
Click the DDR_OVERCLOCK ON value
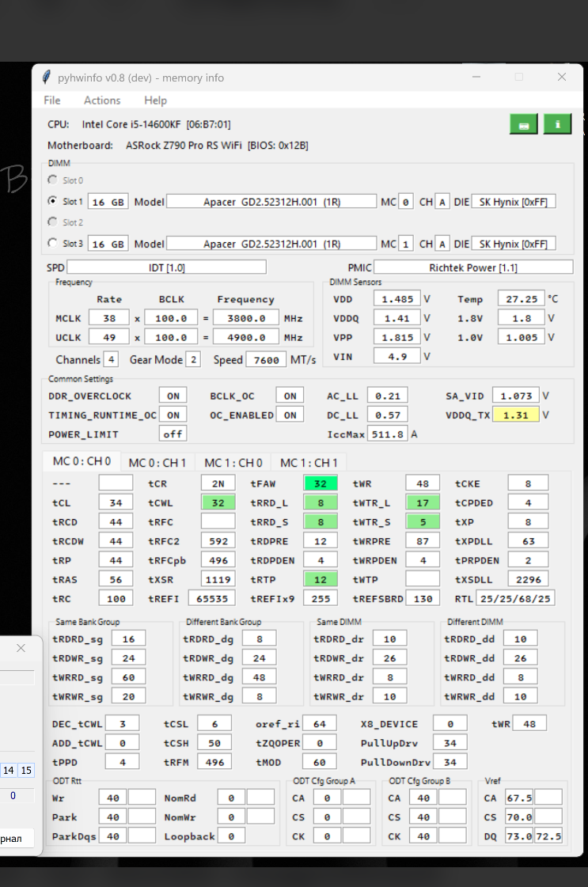pyautogui.click(x=173, y=396)
